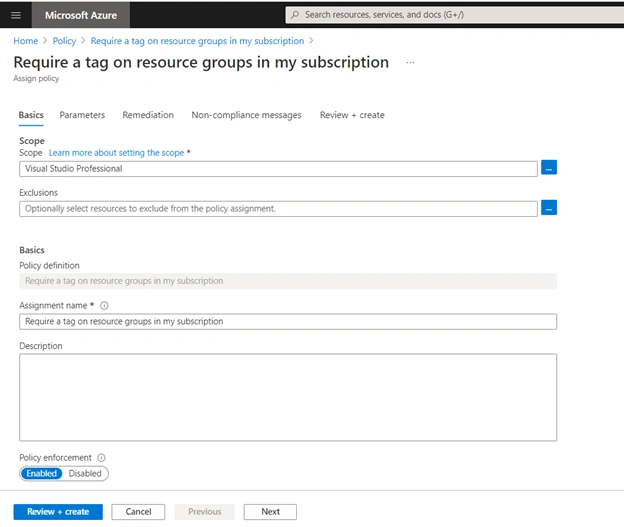Click Microsoft Azure portal logo

(x=81, y=15)
